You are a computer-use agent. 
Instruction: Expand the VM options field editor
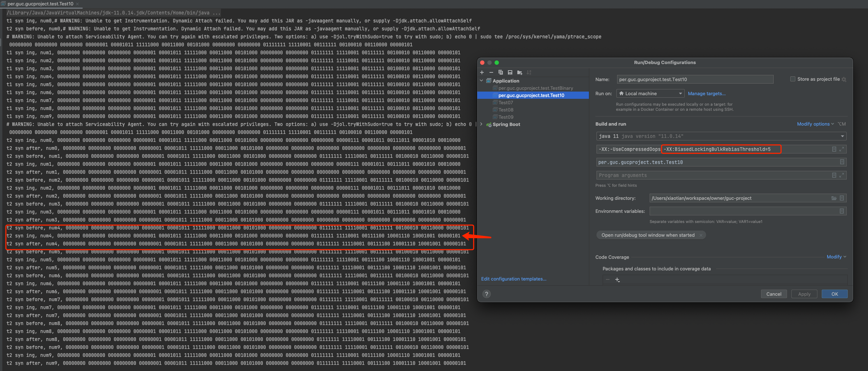(x=842, y=149)
